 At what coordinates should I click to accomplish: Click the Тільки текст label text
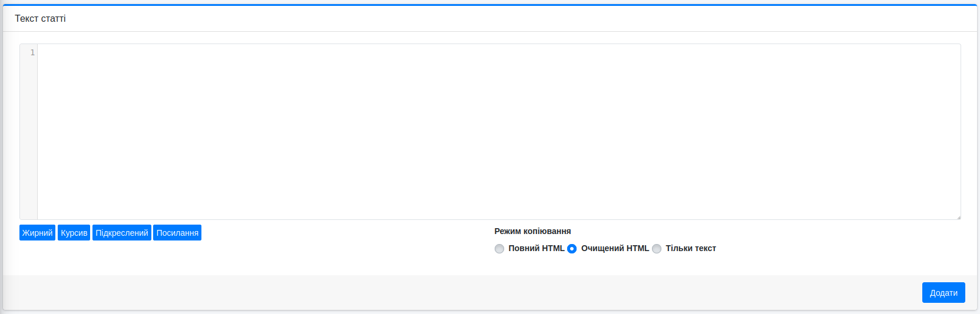[691, 248]
